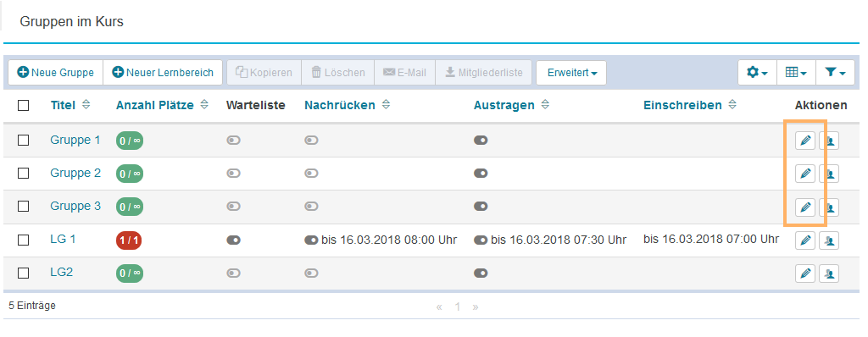Open the Erweitert dropdown

pyautogui.click(x=571, y=73)
